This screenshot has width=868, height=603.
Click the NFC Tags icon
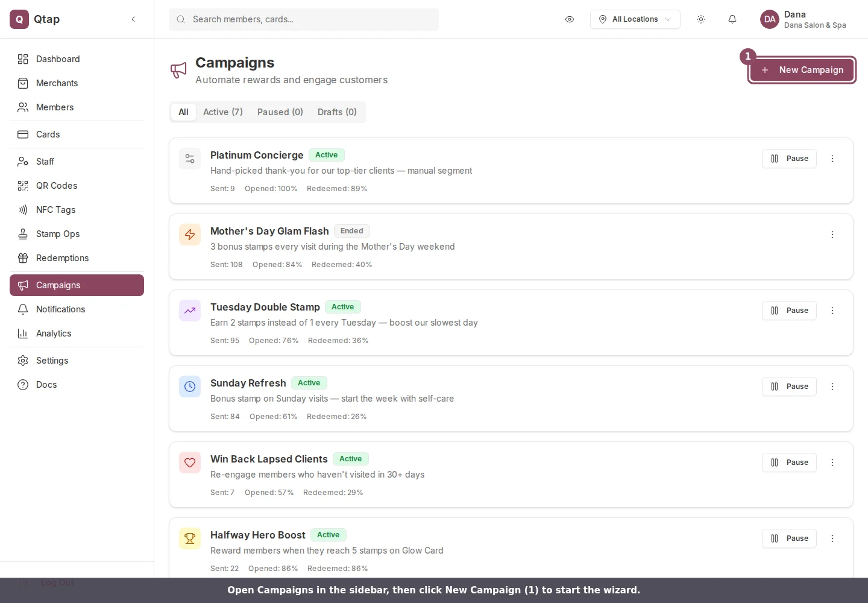tap(23, 210)
